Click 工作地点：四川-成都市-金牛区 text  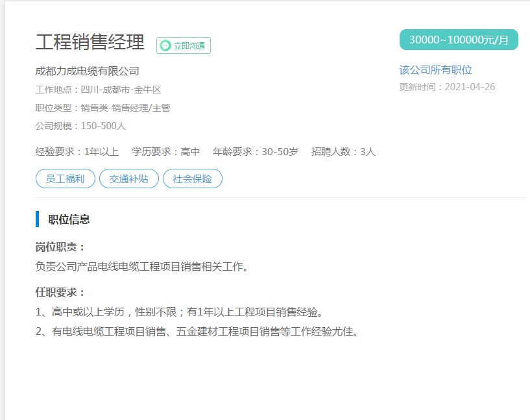pyautogui.click(x=98, y=90)
